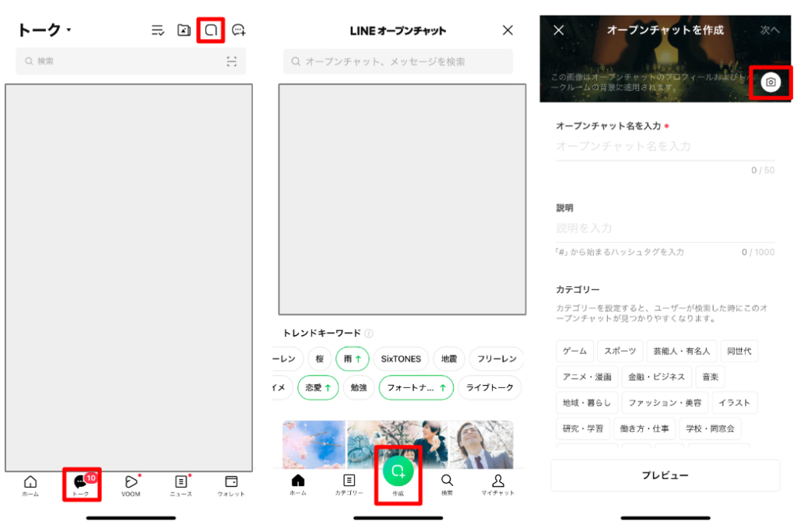
Task: Open the album icon in the Talk header
Action: click(x=184, y=30)
